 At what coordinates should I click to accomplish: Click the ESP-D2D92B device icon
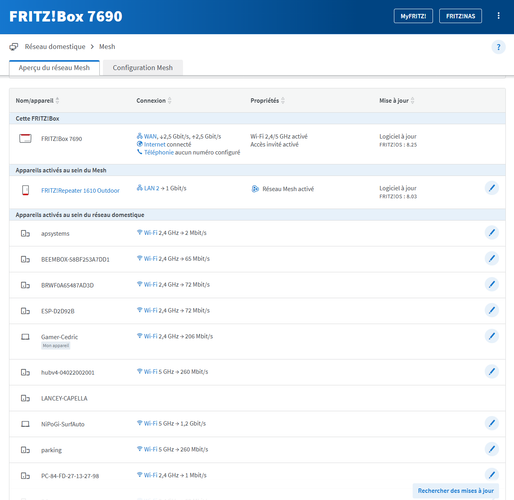point(25,311)
